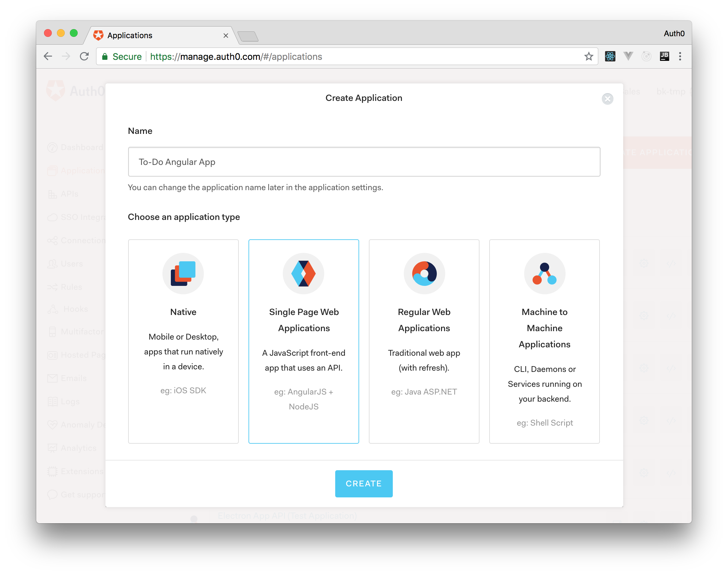Open site info via the Secure padlock
This screenshot has height=575, width=728.
pos(105,56)
